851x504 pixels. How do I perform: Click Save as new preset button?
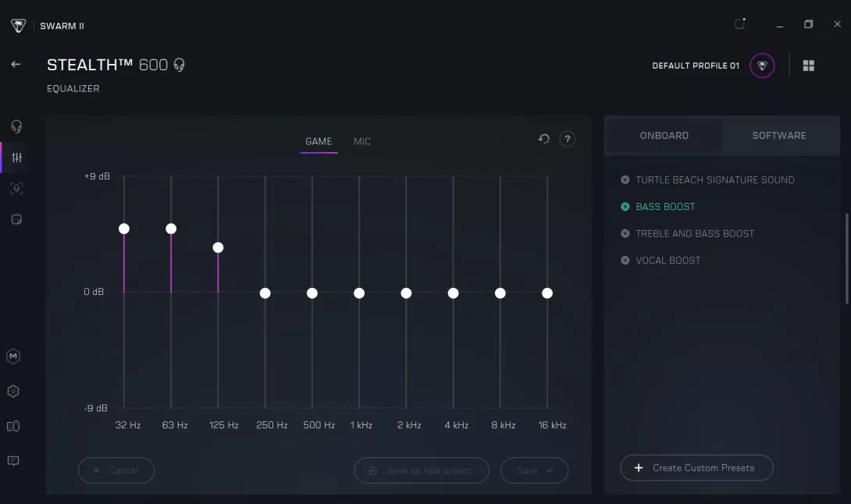point(421,470)
